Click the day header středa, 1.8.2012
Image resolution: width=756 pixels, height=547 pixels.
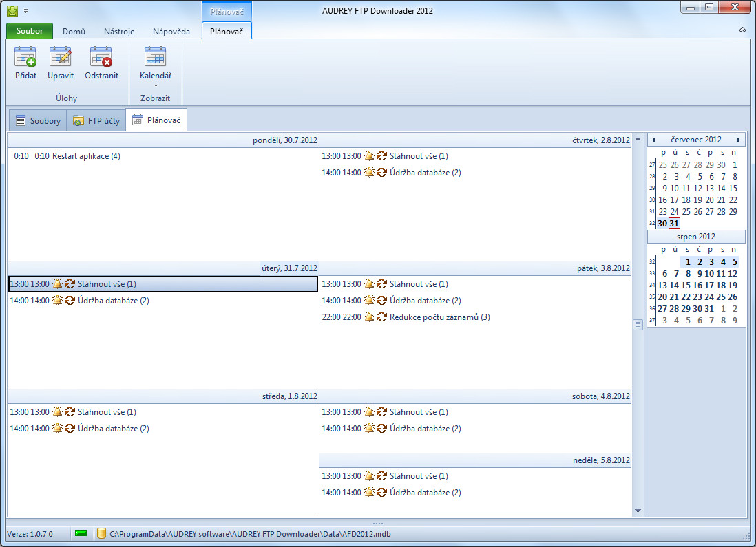[163, 396]
